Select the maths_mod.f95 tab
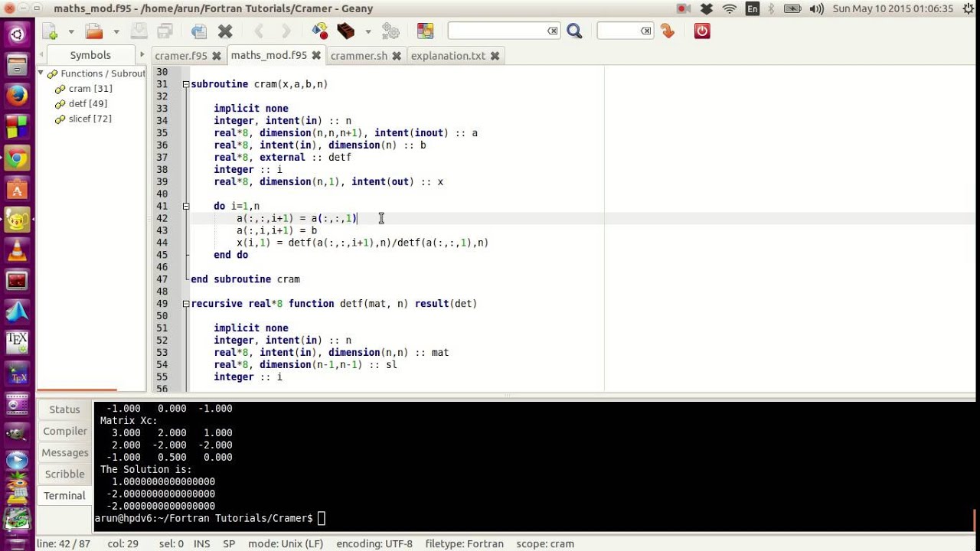980x551 pixels. [269, 55]
